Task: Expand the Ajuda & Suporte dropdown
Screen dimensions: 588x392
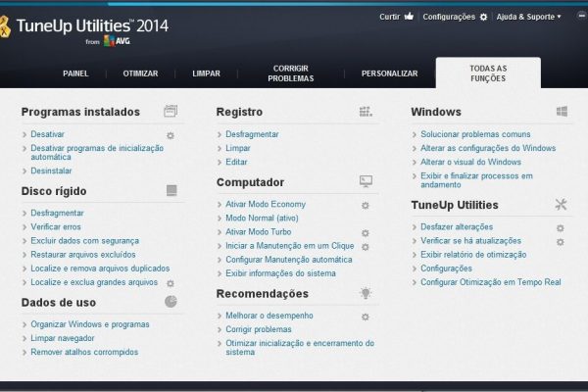Action: tap(529, 17)
